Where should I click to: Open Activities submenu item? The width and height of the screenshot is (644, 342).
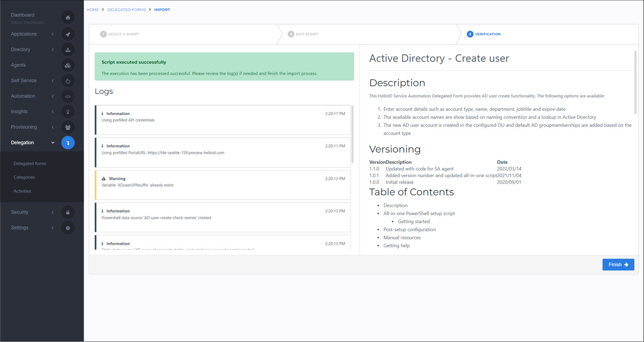[x=22, y=191]
